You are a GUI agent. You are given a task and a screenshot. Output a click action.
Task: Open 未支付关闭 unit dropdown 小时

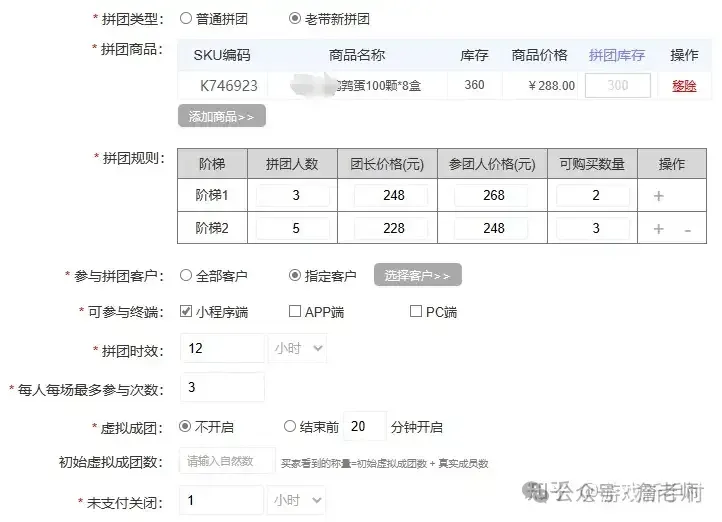[x=297, y=500]
